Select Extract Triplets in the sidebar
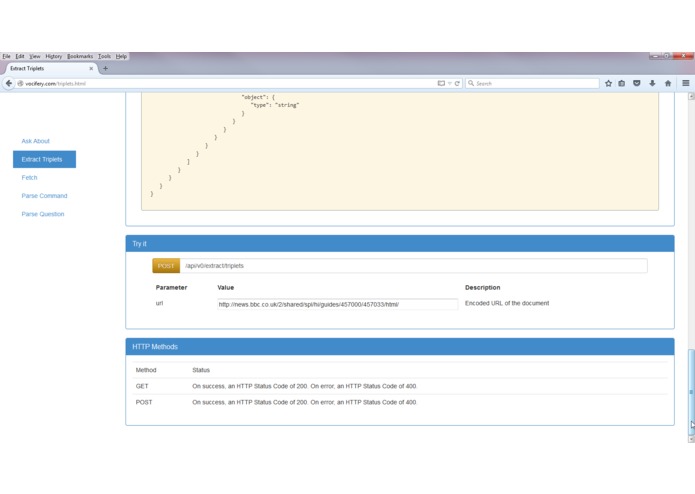 (44, 159)
